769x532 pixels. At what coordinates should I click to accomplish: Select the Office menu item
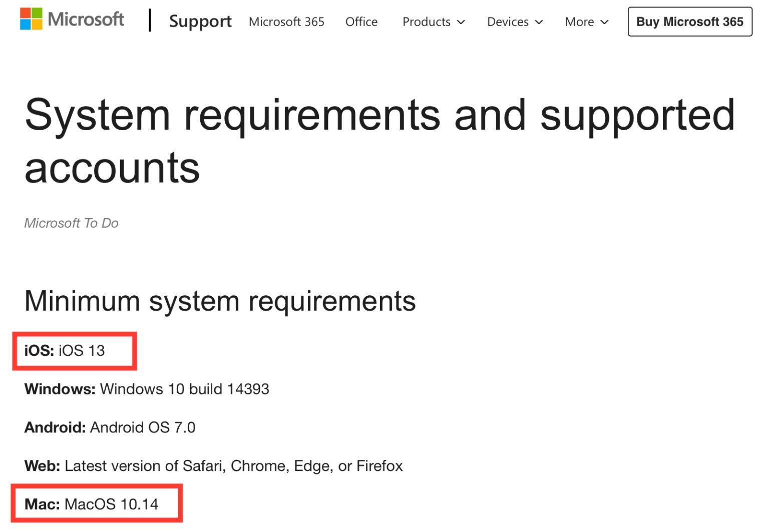361,23
